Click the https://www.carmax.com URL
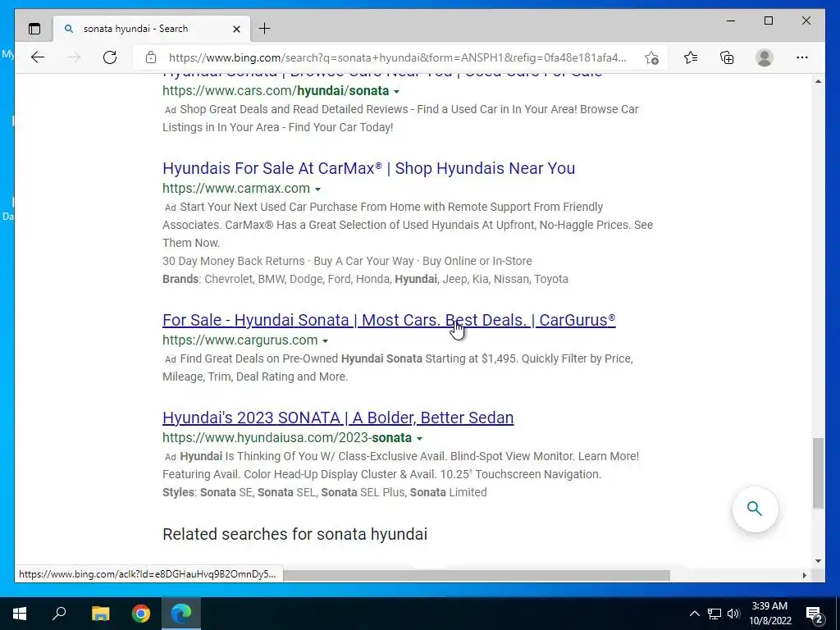Image resolution: width=840 pixels, height=630 pixels. 236,189
